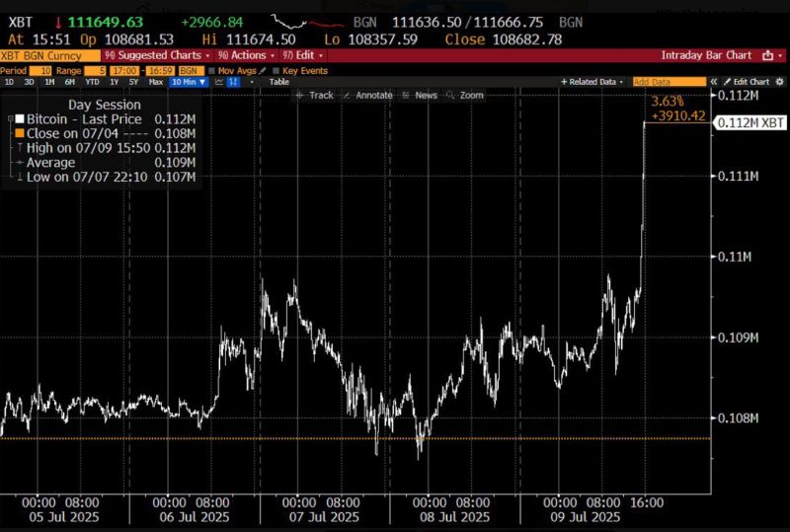Toggle the Key Events checkbox
Image resolution: width=790 pixels, height=532 pixels.
[x=276, y=72]
